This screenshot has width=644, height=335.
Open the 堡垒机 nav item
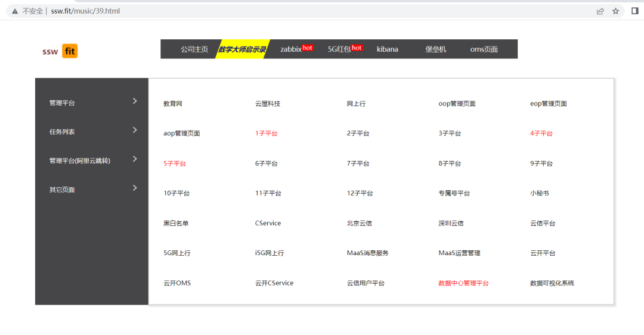pyautogui.click(x=436, y=49)
